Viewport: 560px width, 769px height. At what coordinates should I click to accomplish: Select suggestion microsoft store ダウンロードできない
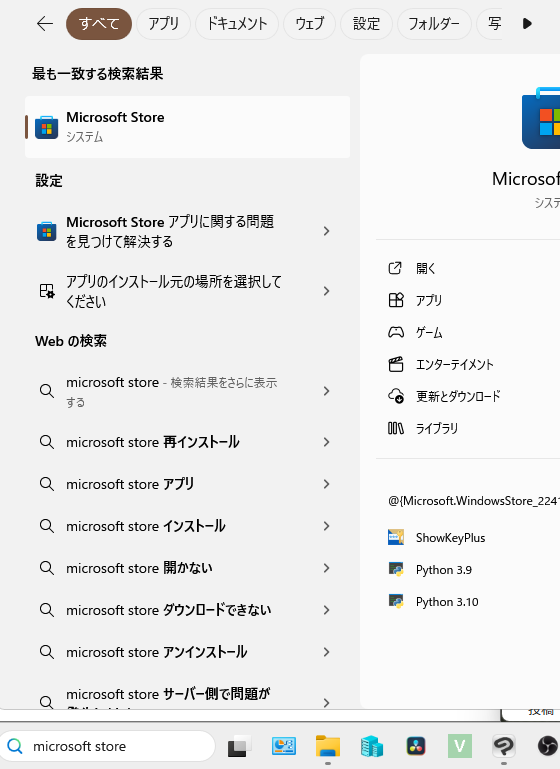187,610
